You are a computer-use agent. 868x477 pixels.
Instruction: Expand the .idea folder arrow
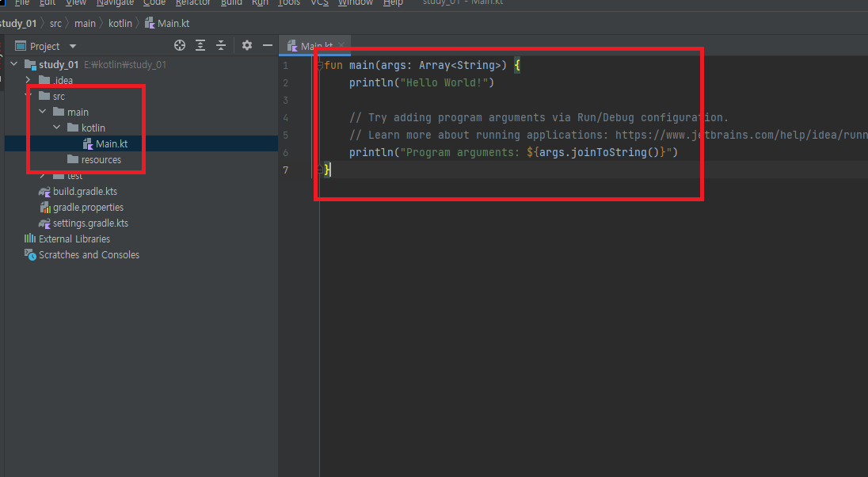click(x=29, y=80)
